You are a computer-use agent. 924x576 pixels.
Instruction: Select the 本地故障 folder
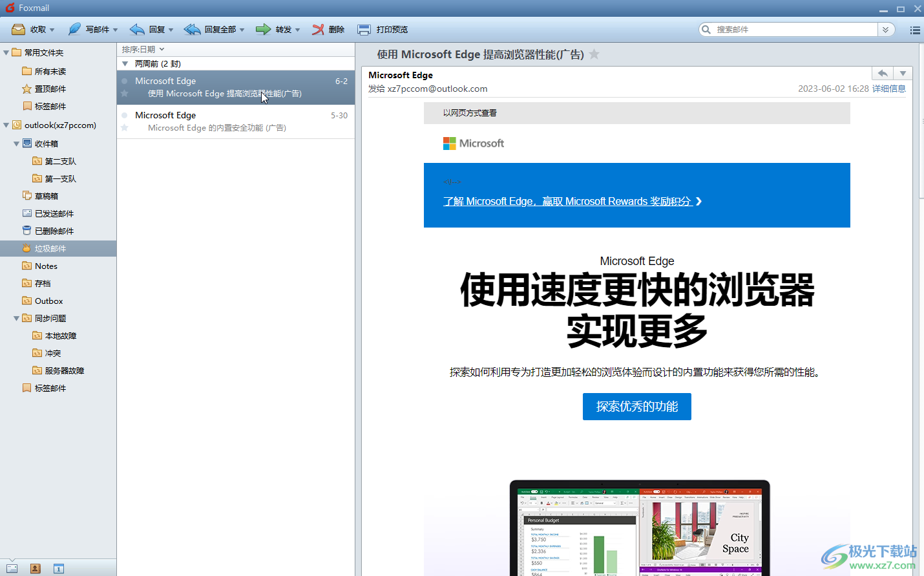tap(61, 336)
